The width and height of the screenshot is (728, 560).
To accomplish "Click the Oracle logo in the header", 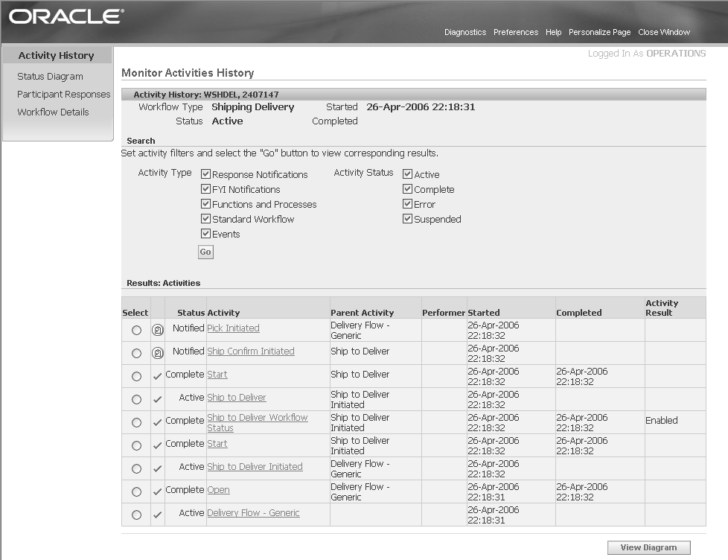I will pos(66,16).
